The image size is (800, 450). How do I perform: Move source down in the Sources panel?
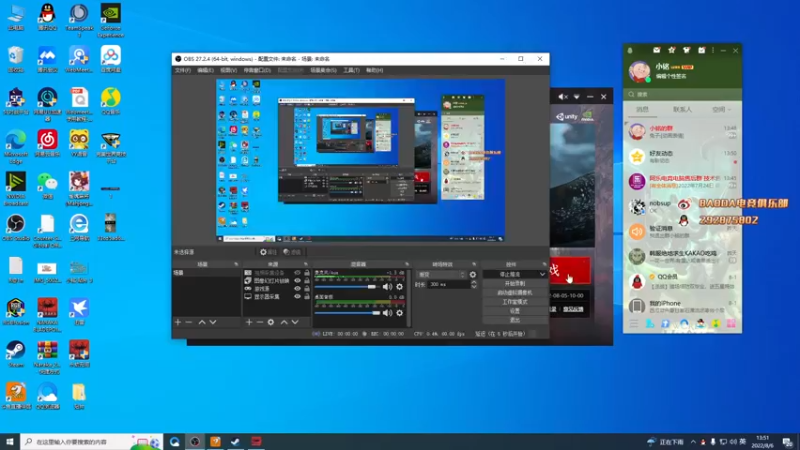(x=295, y=322)
